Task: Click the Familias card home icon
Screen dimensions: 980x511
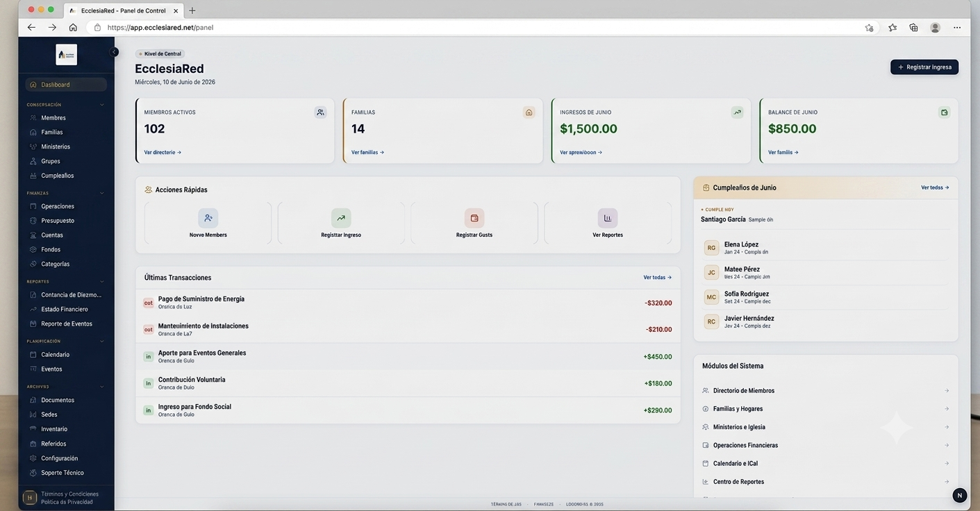Action: point(529,112)
